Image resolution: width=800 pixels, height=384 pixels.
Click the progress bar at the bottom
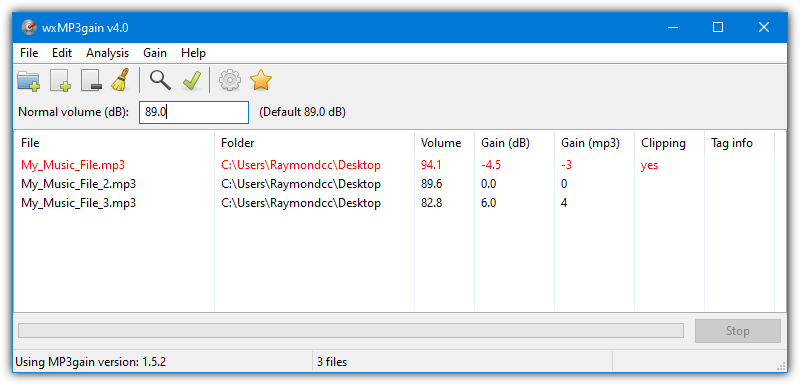[x=351, y=330]
